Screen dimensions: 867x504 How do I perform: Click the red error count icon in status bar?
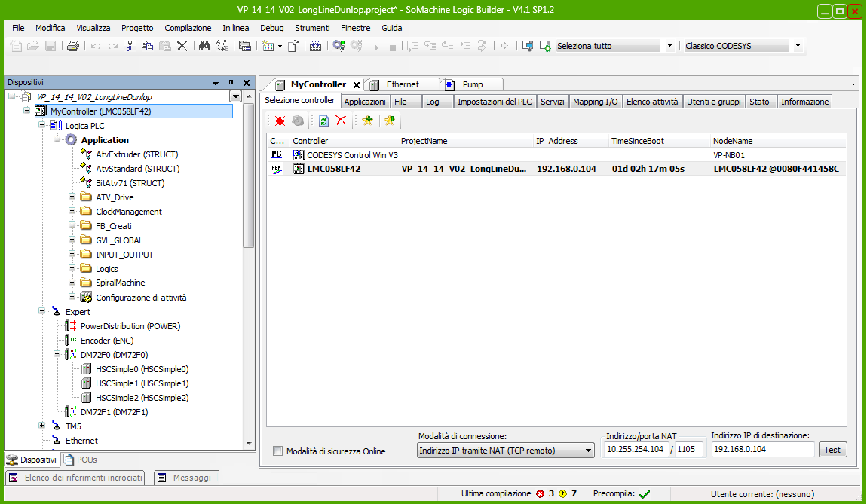[541, 494]
